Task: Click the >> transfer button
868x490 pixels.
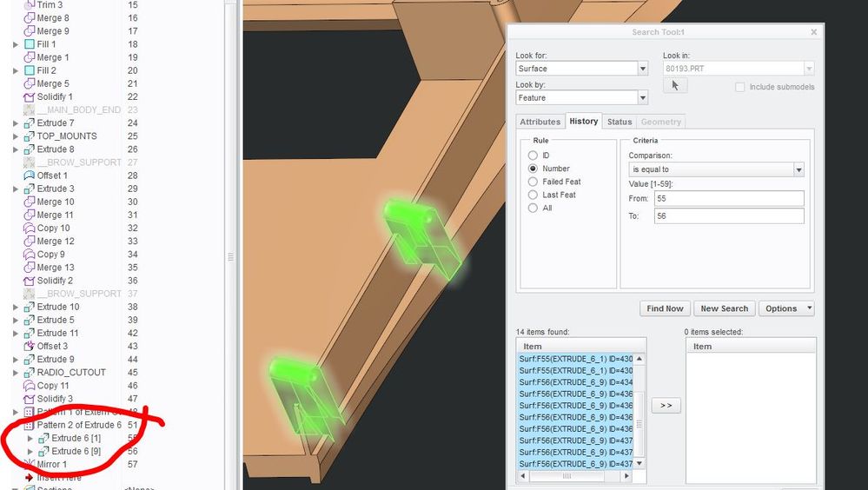Action: [x=666, y=406]
